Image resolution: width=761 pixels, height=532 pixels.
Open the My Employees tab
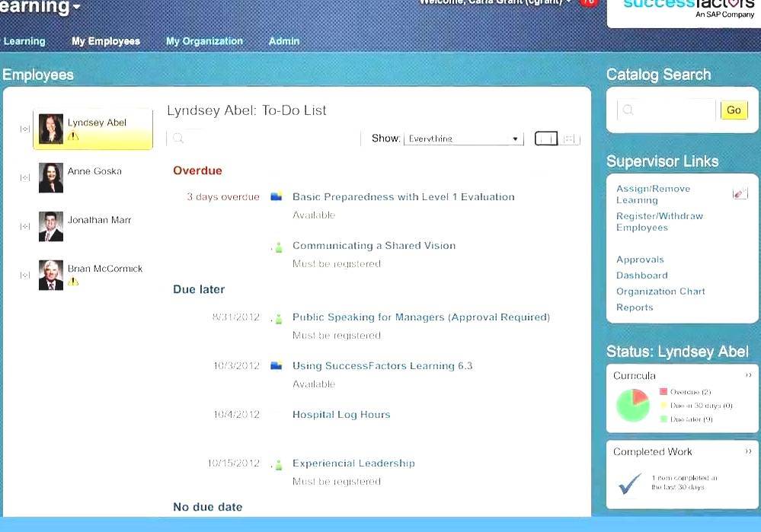coord(106,41)
